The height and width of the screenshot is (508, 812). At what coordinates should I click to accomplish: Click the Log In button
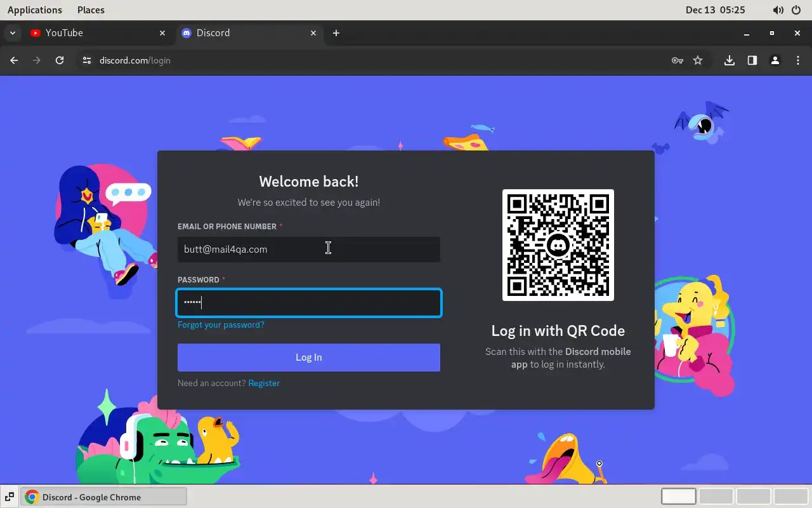pyautogui.click(x=309, y=358)
